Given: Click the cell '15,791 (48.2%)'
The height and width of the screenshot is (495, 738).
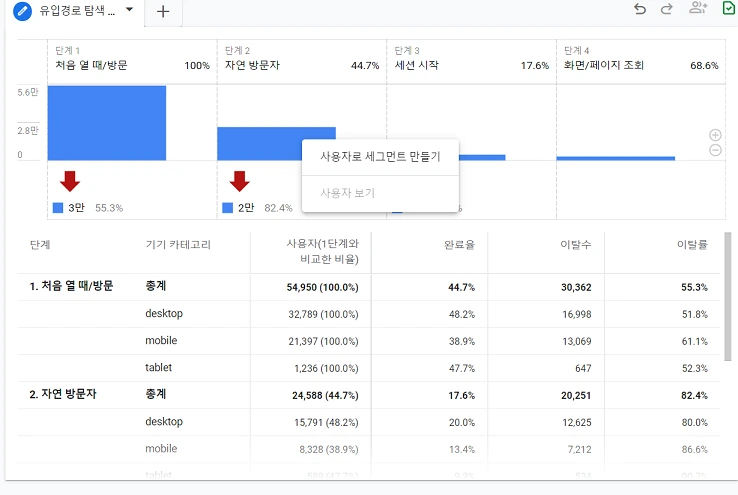Looking at the screenshot, I should point(326,423).
